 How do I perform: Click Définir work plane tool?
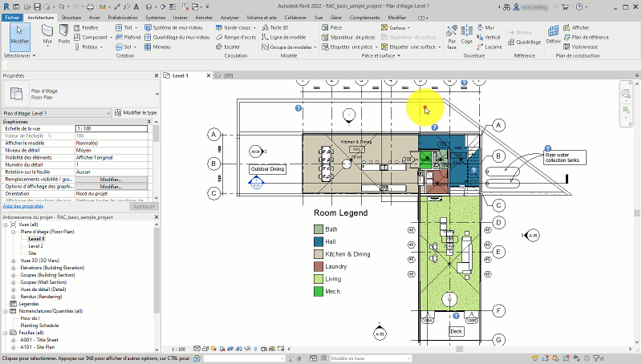553,34
